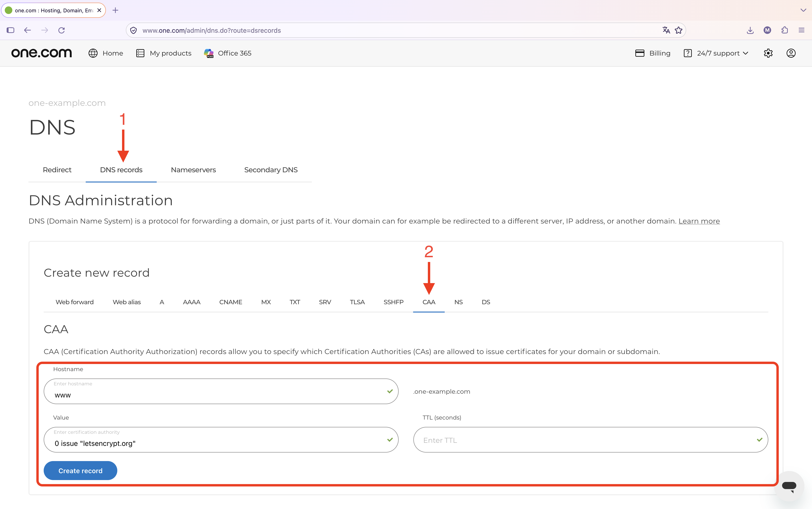Select the AAAA record type

(x=192, y=302)
